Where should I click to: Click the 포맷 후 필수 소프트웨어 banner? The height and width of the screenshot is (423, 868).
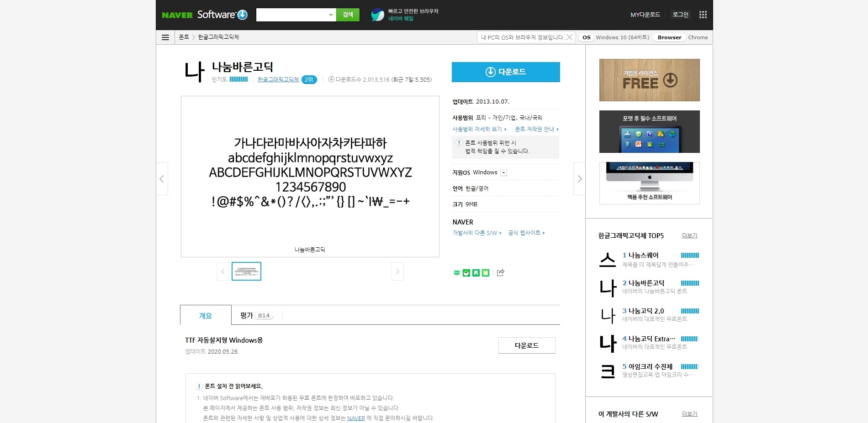tap(649, 131)
